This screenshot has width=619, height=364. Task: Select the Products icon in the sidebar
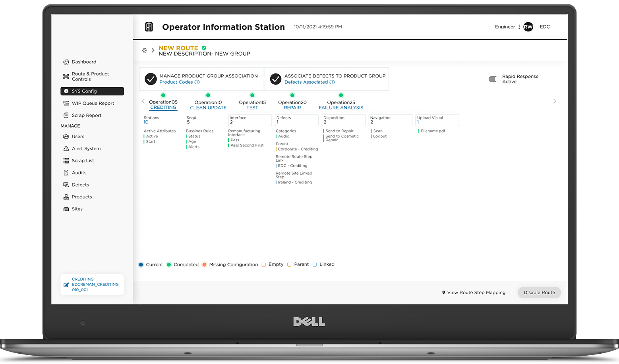pyautogui.click(x=66, y=196)
